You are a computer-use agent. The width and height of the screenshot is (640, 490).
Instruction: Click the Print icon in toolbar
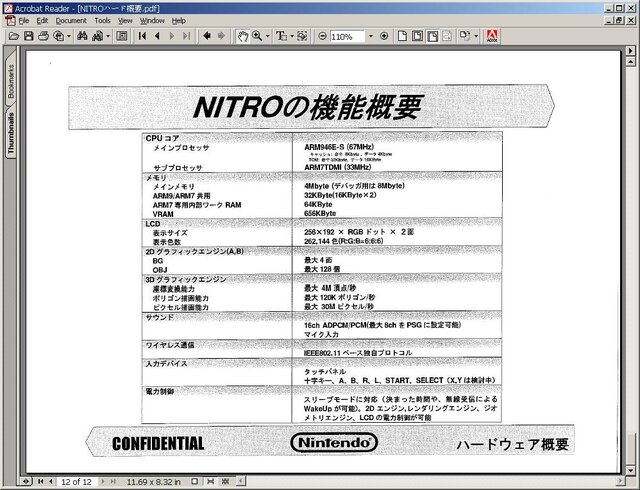coord(45,36)
